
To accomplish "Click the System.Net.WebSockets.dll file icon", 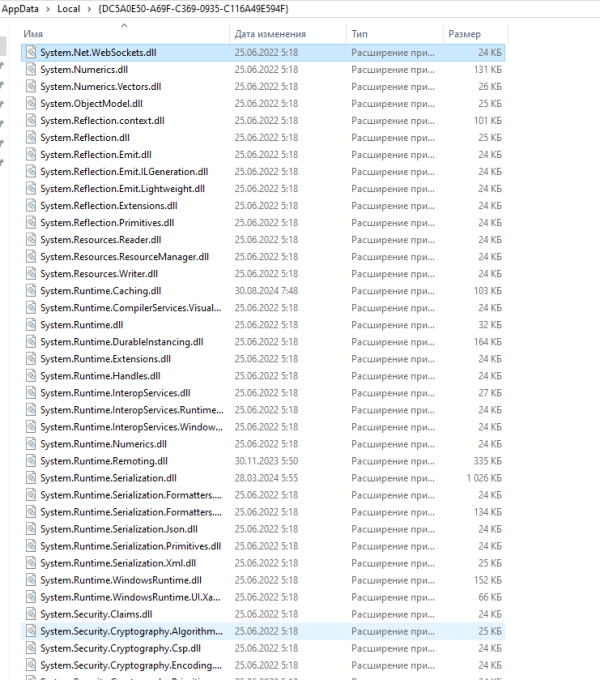I will point(31,52).
